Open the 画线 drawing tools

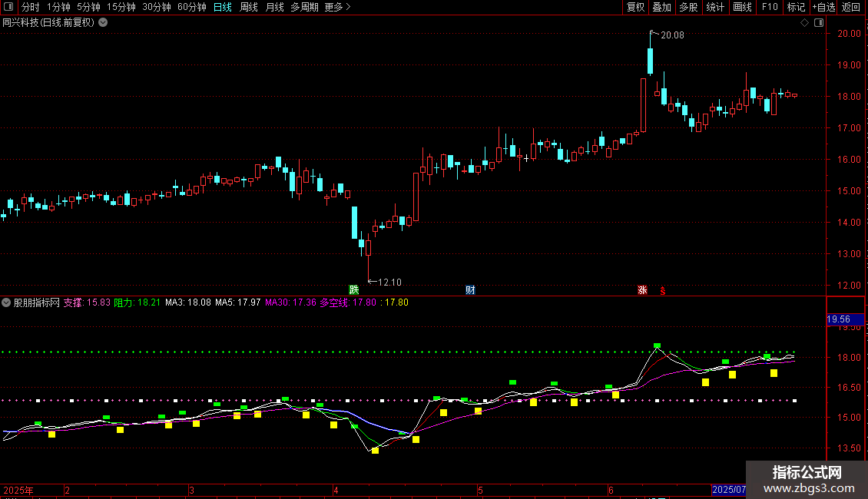point(742,7)
